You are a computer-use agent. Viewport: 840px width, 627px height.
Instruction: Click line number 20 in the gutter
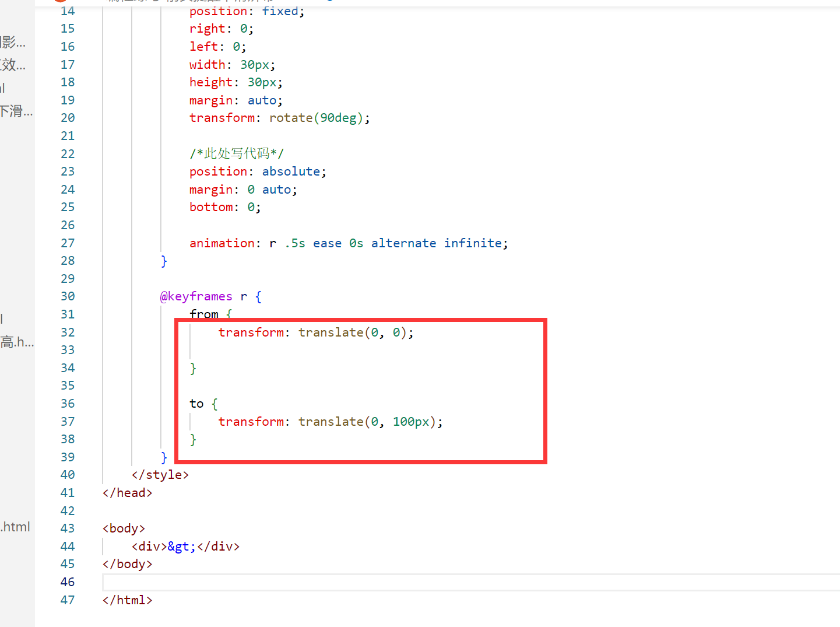(x=68, y=118)
